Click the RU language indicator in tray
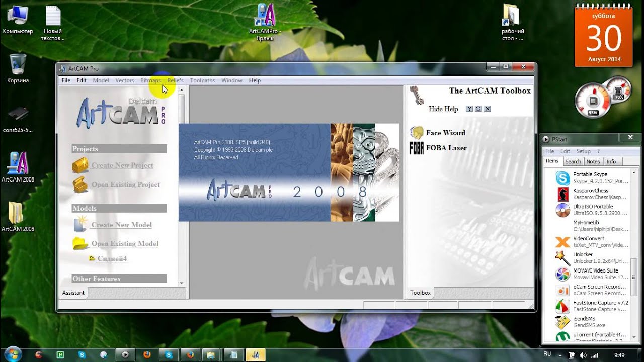This screenshot has width=644, height=362. 547,354
